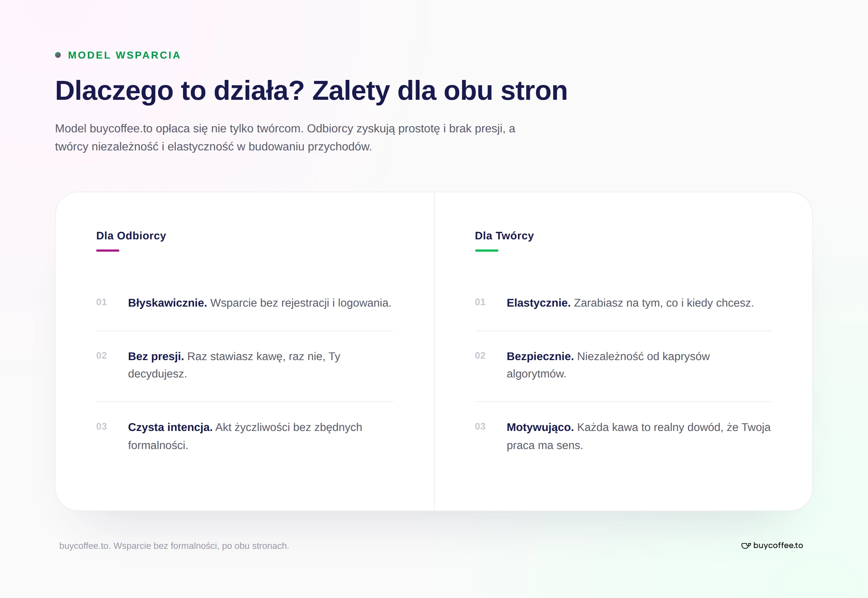Click the intro paragraph about Model buycoffee.to

(285, 137)
